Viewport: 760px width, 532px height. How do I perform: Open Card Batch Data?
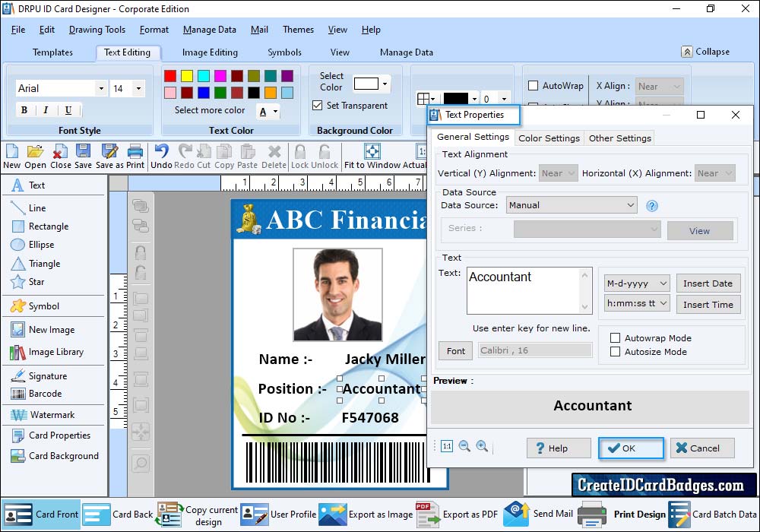tap(713, 514)
